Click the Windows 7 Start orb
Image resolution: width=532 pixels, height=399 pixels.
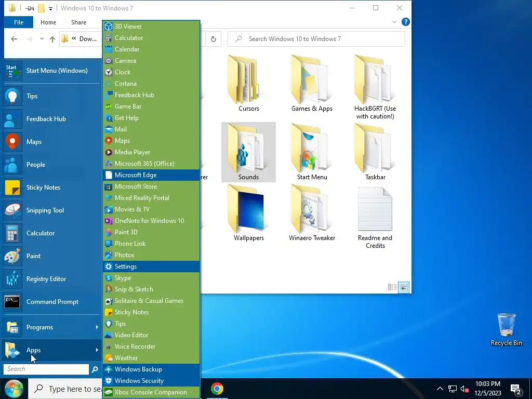pos(14,389)
